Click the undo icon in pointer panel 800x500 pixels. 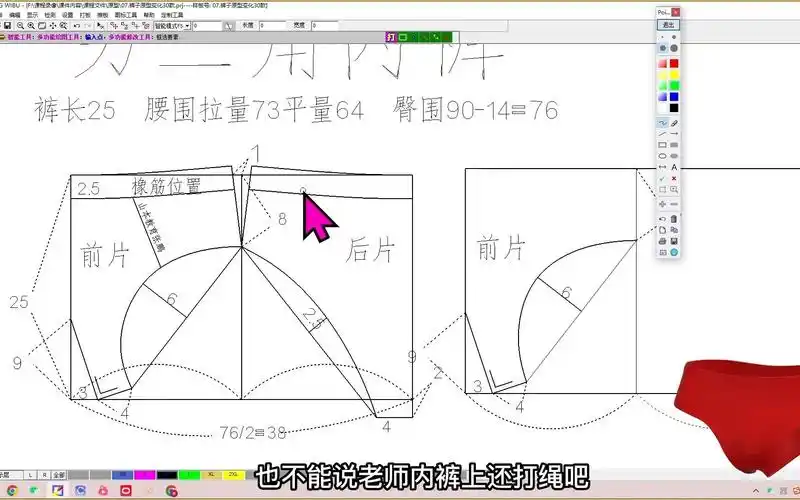tap(662, 219)
